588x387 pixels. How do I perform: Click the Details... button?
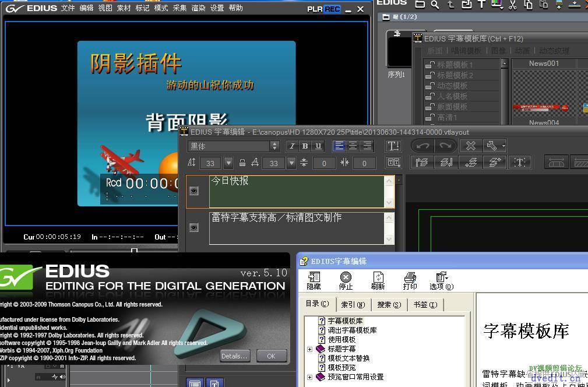pos(235,356)
